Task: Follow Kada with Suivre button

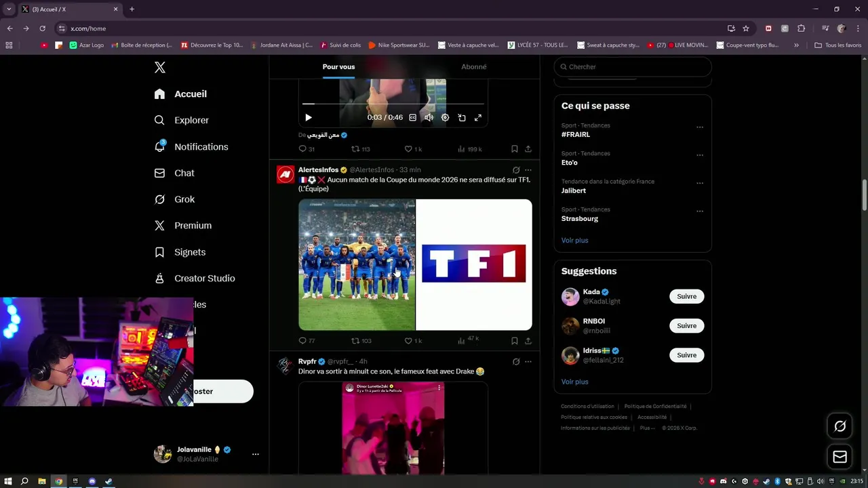Action: point(687,296)
